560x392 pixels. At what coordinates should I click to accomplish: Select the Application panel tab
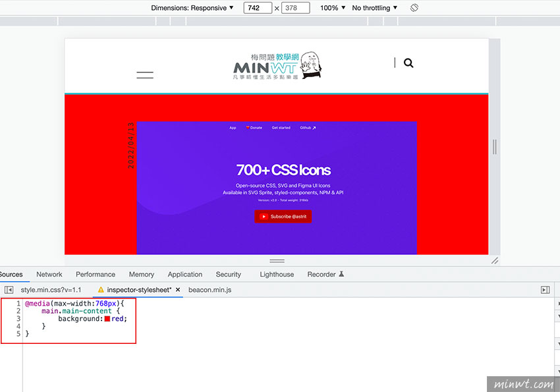[185, 274]
